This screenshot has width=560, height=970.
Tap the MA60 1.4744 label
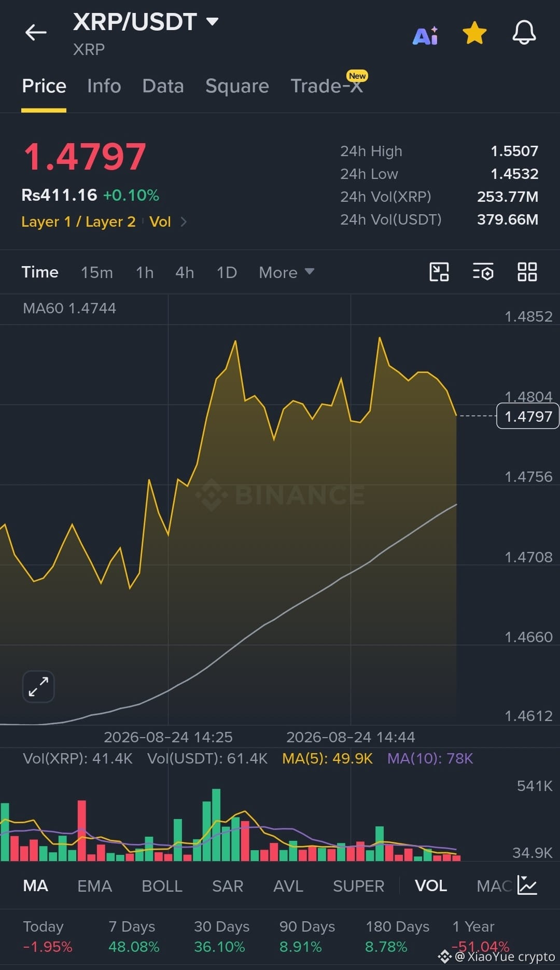tap(69, 309)
